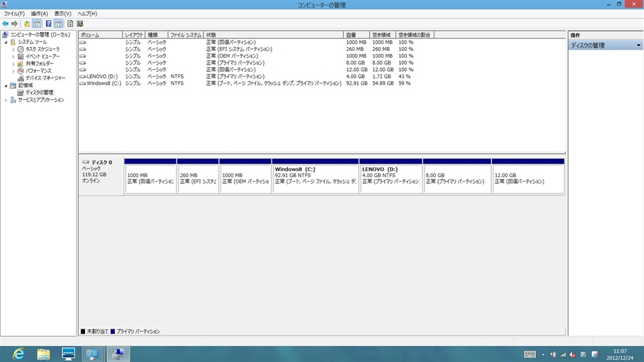644x362 pixels.
Task: Click the Refresh toolbar icon
Action: coord(70,23)
